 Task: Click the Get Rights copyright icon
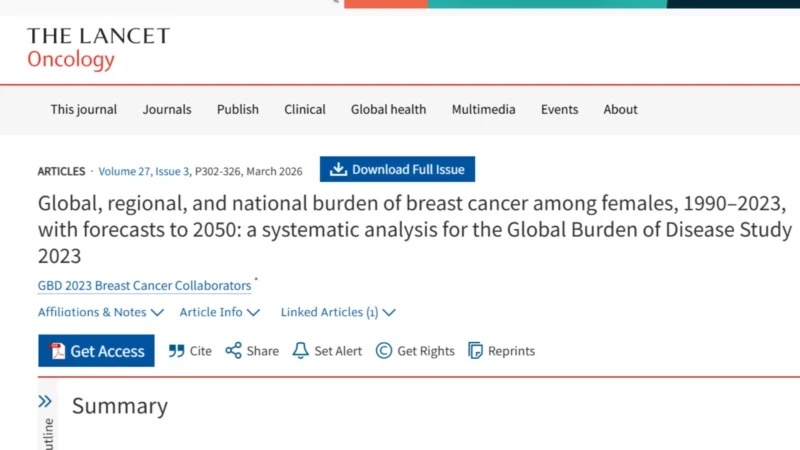click(384, 351)
